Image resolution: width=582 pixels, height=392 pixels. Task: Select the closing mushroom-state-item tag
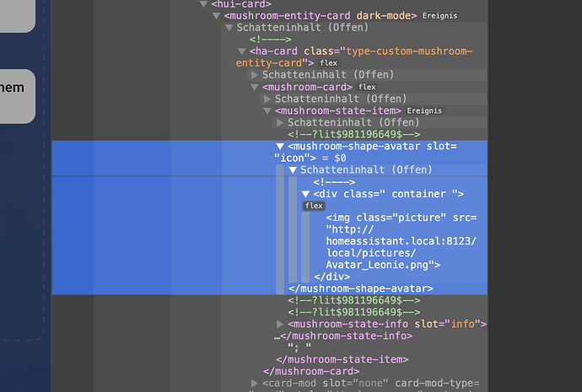pyautogui.click(x=329, y=359)
